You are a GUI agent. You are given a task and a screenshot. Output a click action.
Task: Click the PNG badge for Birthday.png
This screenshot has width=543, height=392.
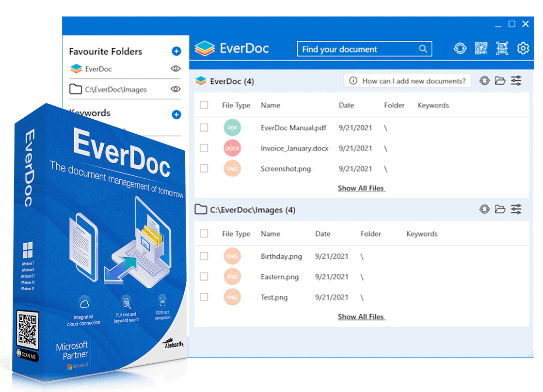click(232, 256)
